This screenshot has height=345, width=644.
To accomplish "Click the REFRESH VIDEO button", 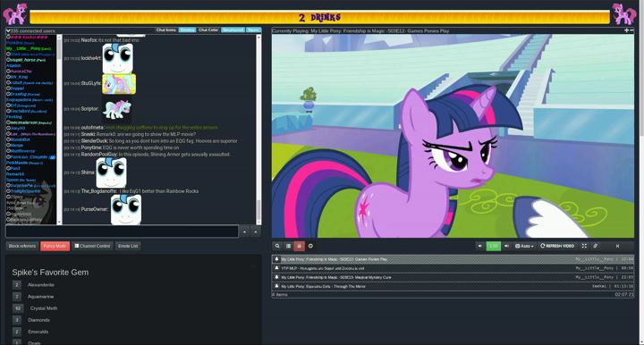I will [557, 246].
